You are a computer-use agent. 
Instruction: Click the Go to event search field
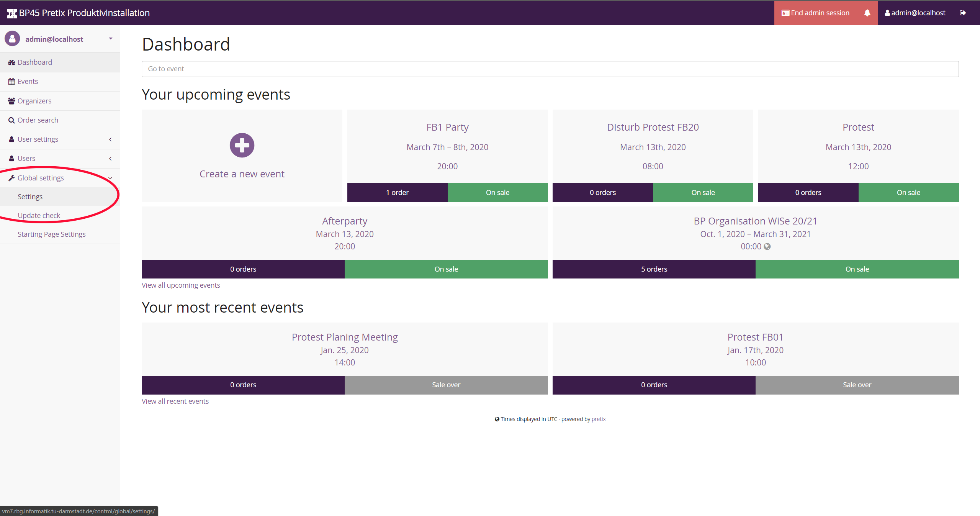tap(550, 69)
